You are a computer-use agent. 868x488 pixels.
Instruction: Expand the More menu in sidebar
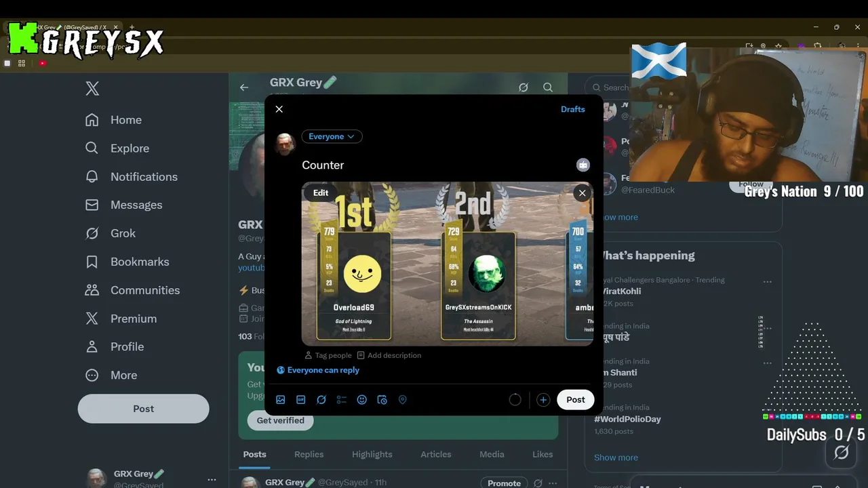pyautogui.click(x=111, y=375)
